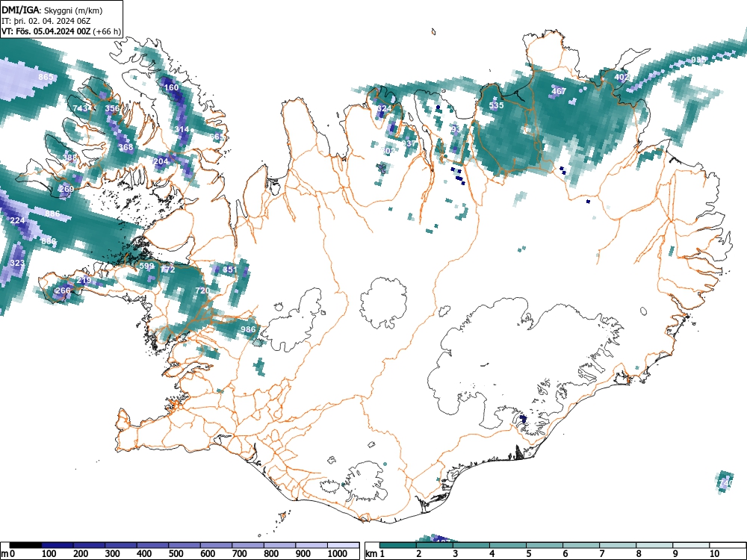Click the lightest 9–10 km legend swatch

tap(691, 545)
